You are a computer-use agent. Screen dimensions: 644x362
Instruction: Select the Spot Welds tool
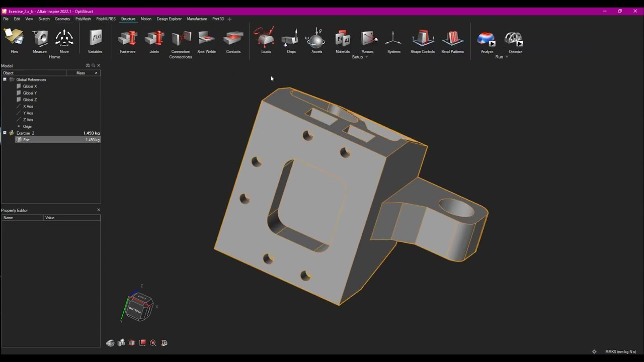207,41
